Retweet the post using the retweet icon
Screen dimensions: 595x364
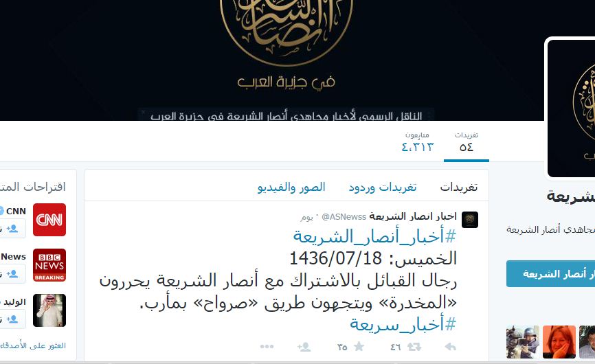[x=414, y=347]
